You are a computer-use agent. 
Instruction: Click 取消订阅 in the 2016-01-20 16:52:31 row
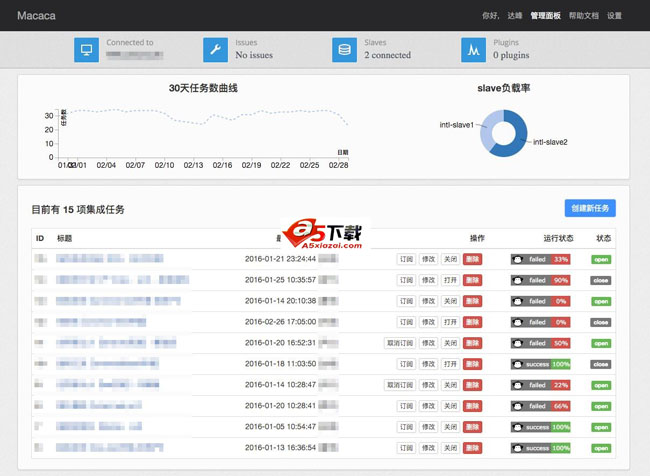400,343
